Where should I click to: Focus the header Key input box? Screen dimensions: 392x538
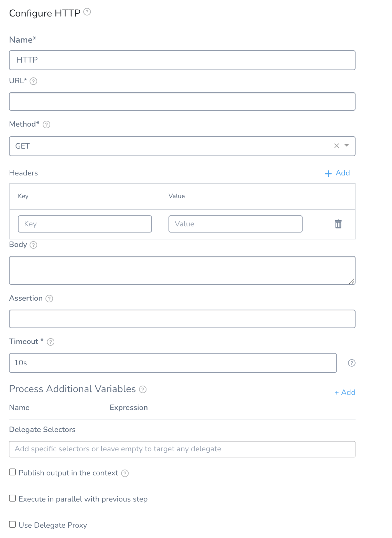point(85,224)
